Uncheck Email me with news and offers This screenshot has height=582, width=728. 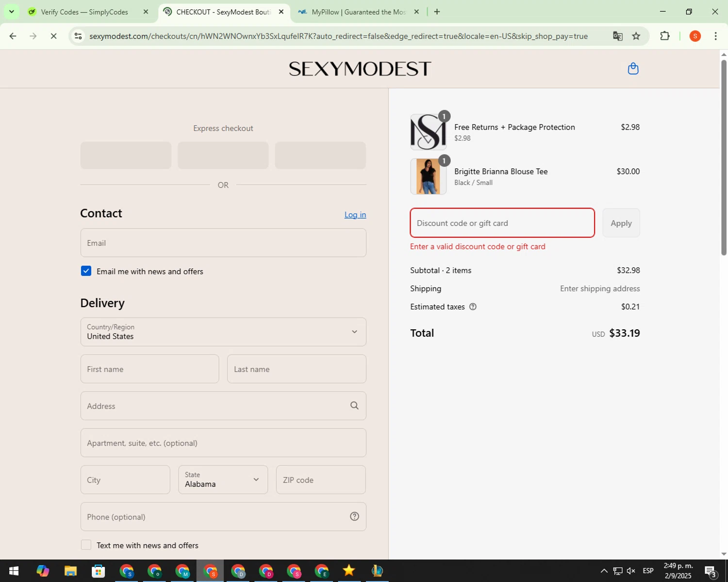86,271
